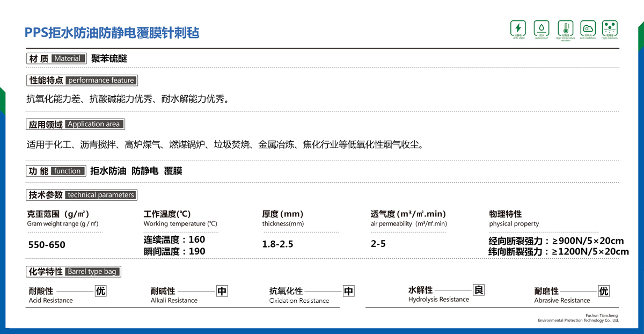Image resolution: width=644 pixels, height=334 pixels.
Task: Click the PPS product title heading
Action: click(x=112, y=33)
